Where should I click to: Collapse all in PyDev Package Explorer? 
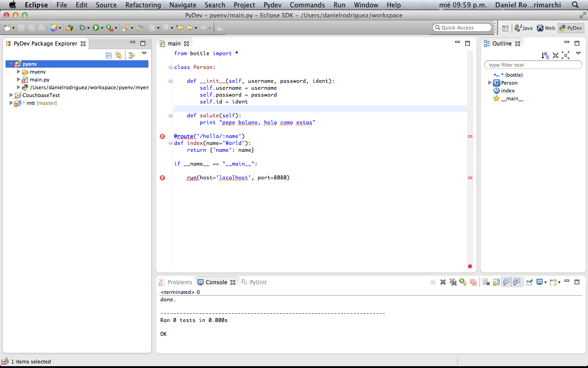pos(109,56)
